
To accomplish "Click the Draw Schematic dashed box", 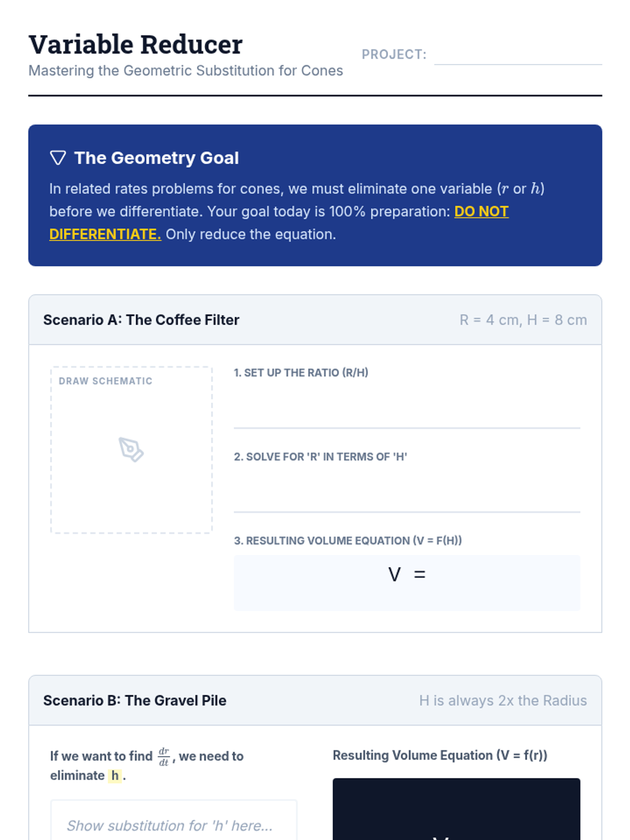I will tap(131, 450).
